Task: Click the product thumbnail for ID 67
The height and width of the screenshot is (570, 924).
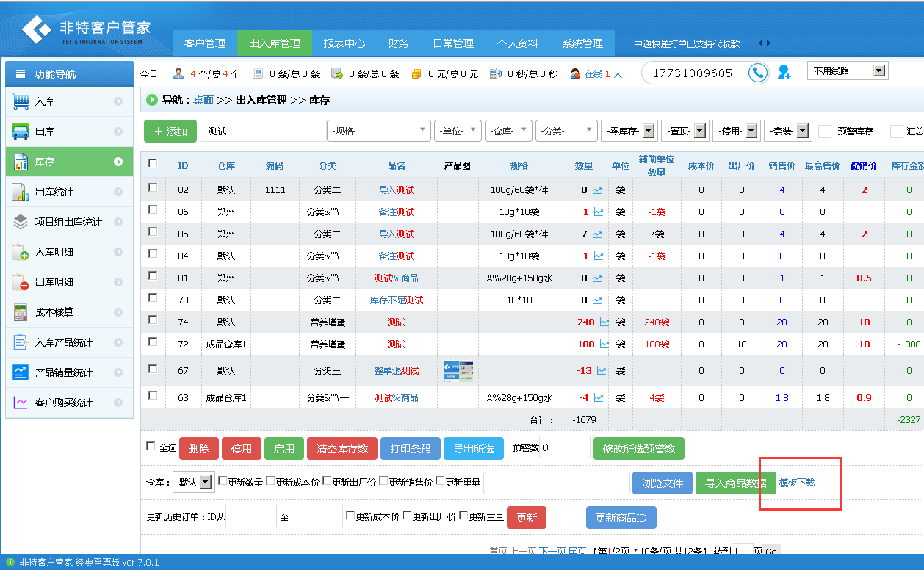Action: coord(458,371)
